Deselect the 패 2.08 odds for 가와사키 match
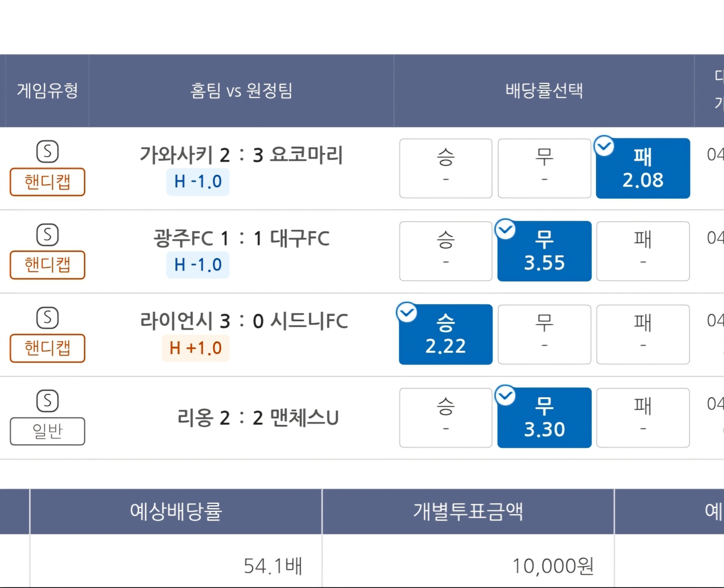The image size is (724, 588). click(643, 168)
